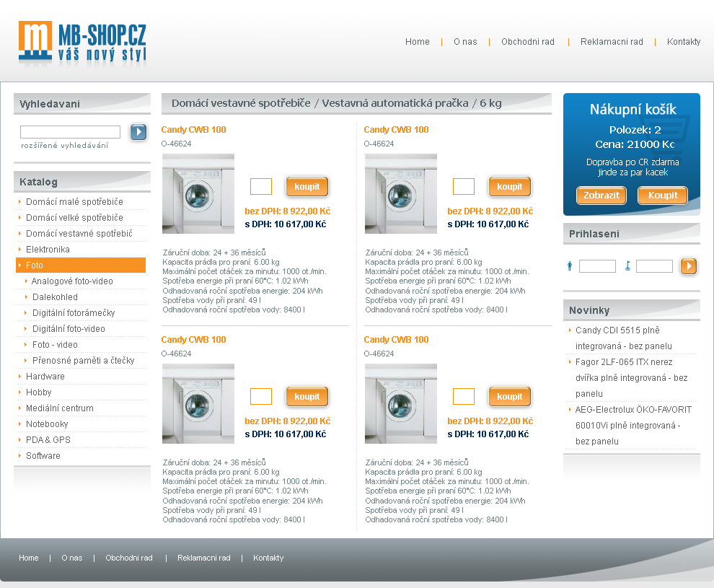
Task: Click the bottom-right Candy CWB 100 product title
Action: pyautogui.click(x=396, y=340)
